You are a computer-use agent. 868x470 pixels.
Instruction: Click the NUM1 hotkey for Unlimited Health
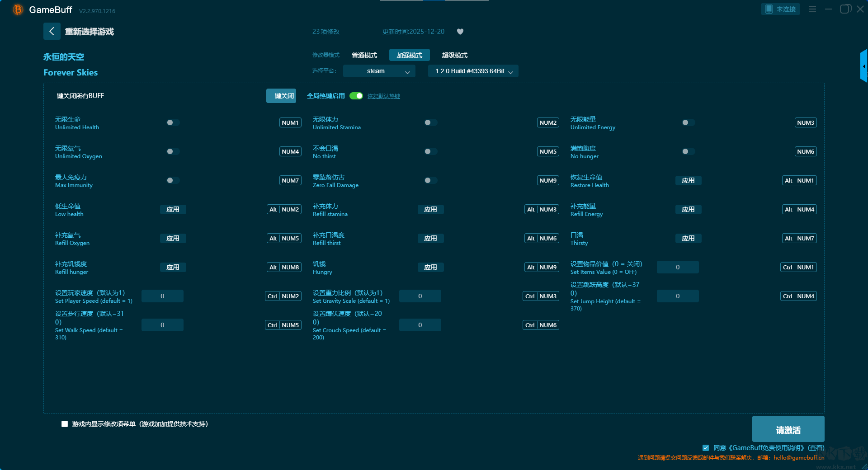[290, 122]
